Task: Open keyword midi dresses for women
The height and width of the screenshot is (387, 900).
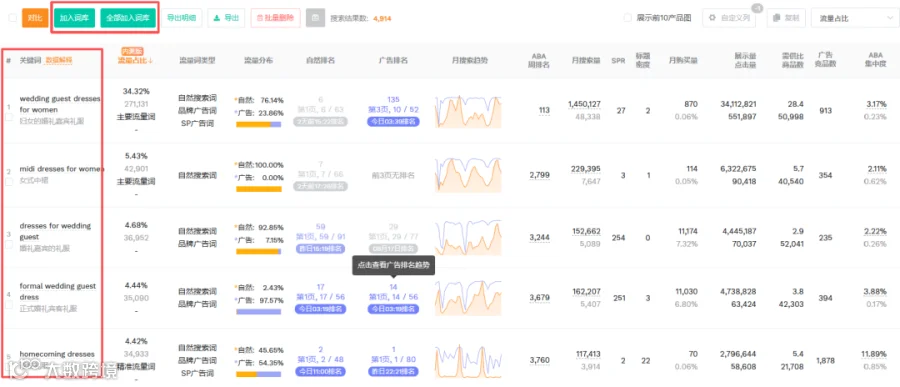Action: click(61, 169)
